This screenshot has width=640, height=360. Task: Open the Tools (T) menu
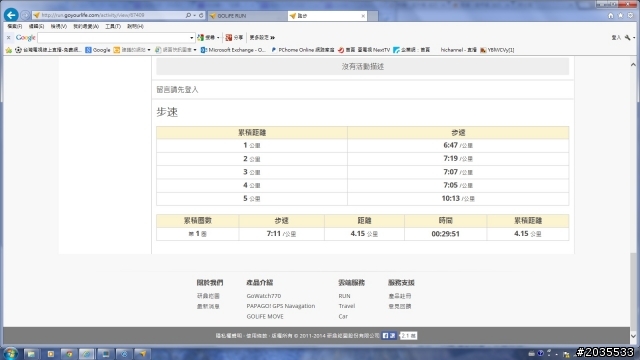(x=113, y=26)
